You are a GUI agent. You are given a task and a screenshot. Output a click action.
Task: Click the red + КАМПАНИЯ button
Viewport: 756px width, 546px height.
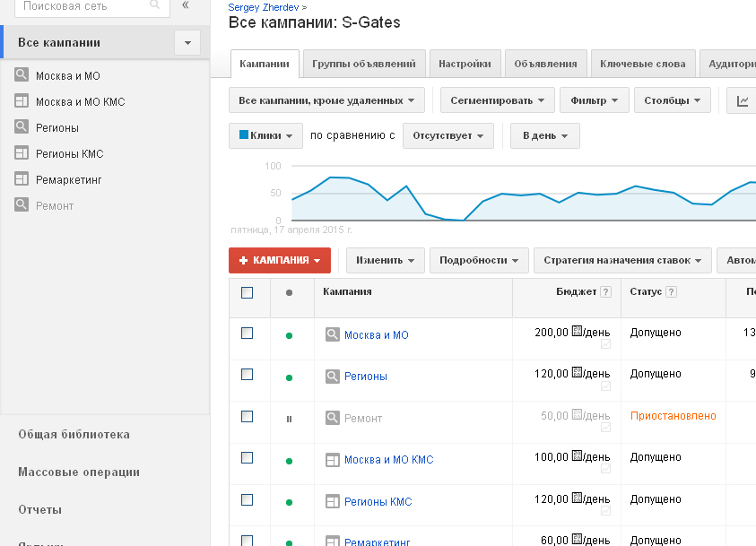tap(280, 260)
